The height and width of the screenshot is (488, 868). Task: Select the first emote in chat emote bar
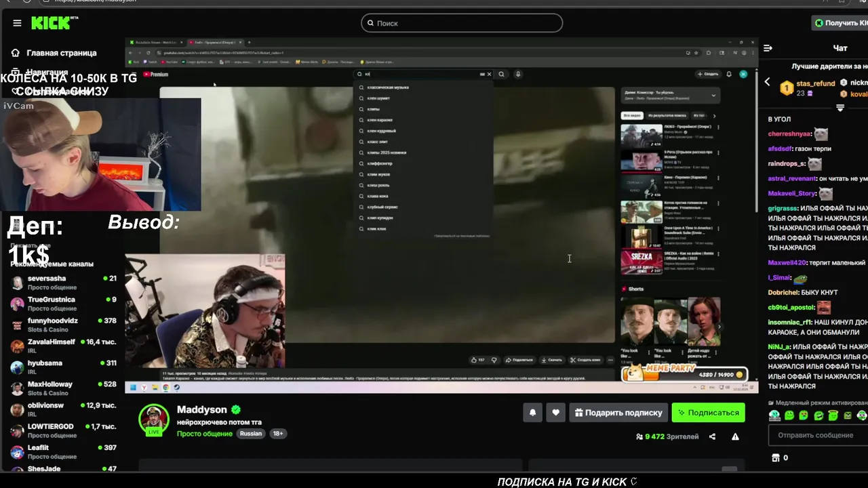point(774,415)
